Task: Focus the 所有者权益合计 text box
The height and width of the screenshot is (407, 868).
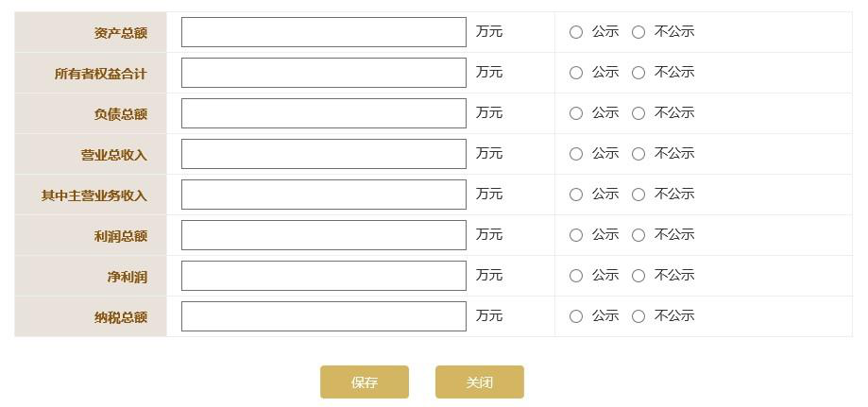Action: coord(323,73)
